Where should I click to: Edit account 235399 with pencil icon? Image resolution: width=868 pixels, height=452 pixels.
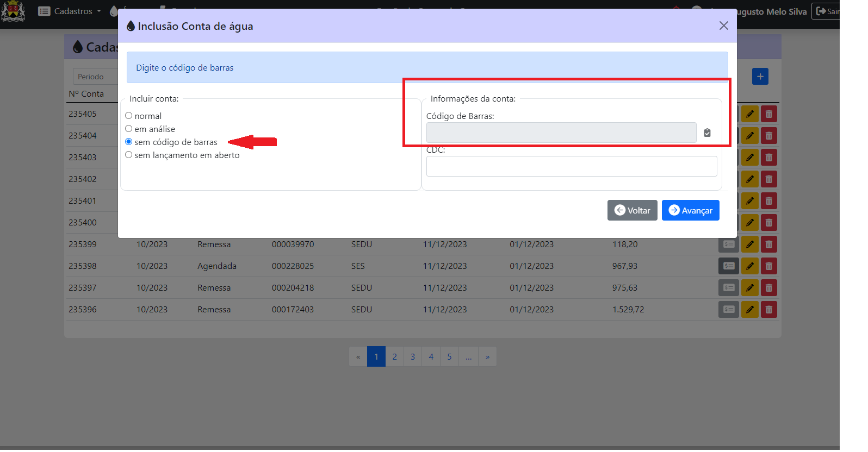point(750,244)
